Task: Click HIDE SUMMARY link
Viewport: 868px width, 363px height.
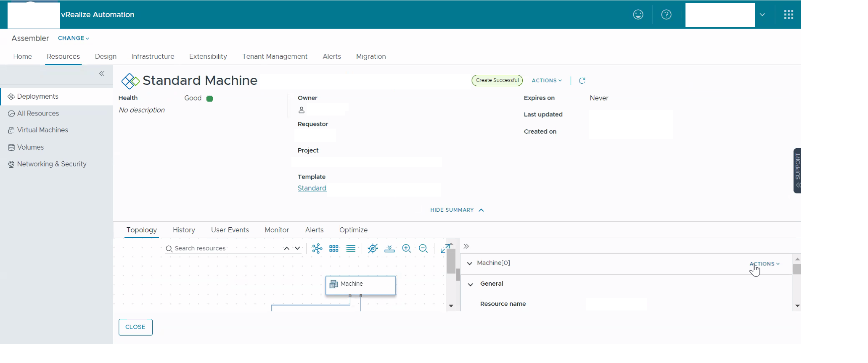Action: (x=457, y=210)
